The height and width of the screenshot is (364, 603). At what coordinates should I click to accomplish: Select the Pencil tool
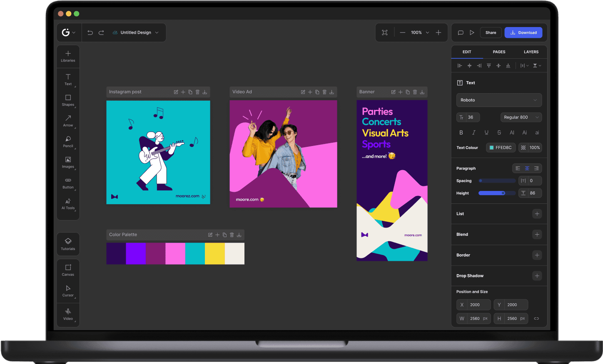tap(68, 142)
